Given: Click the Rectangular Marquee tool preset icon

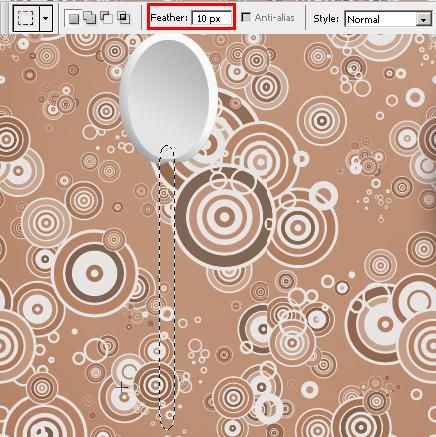Looking at the screenshot, I should coord(26,18).
